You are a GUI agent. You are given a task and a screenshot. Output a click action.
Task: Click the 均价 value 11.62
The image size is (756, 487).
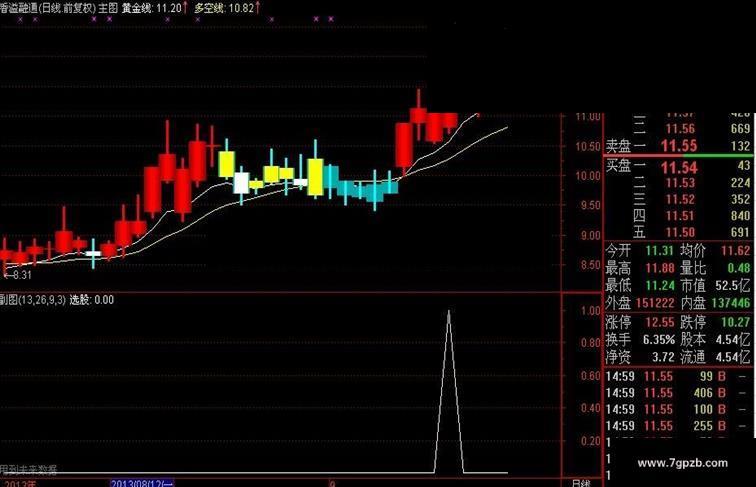point(736,251)
